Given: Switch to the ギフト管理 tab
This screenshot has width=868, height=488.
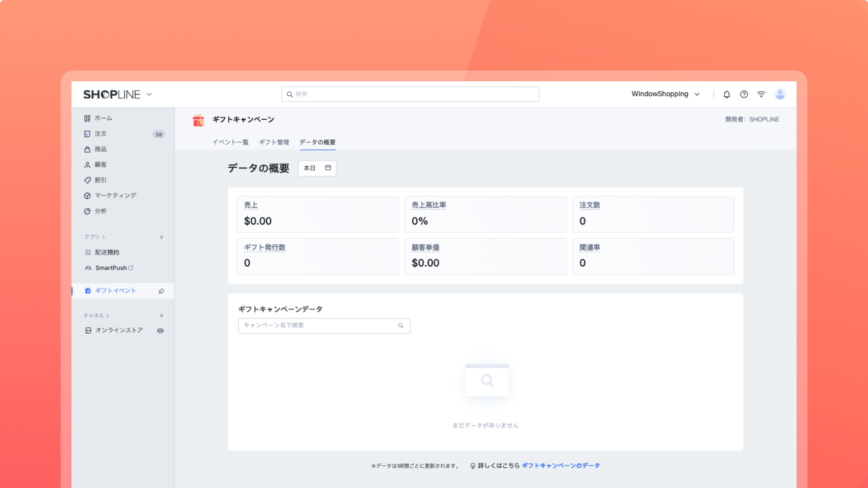Looking at the screenshot, I should [274, 142].
